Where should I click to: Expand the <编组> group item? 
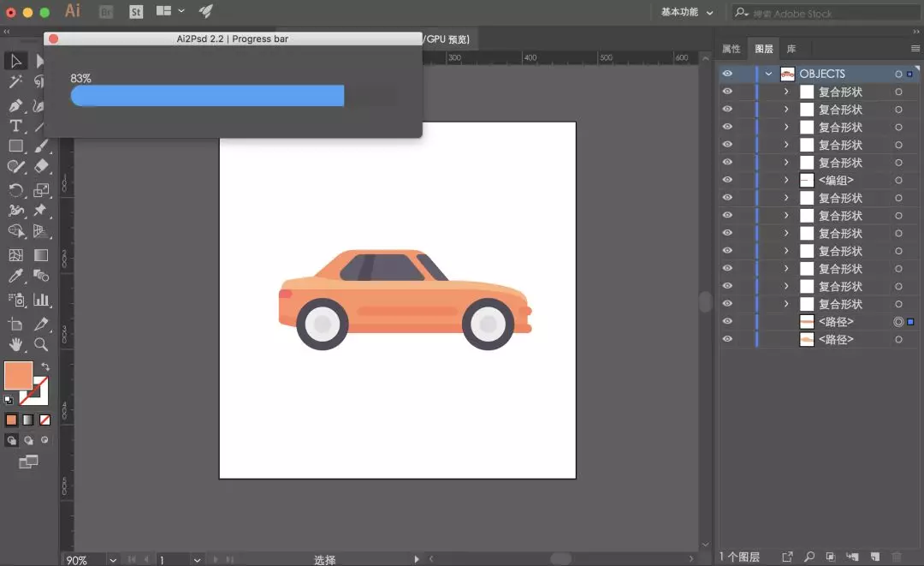tap(786, 180)
